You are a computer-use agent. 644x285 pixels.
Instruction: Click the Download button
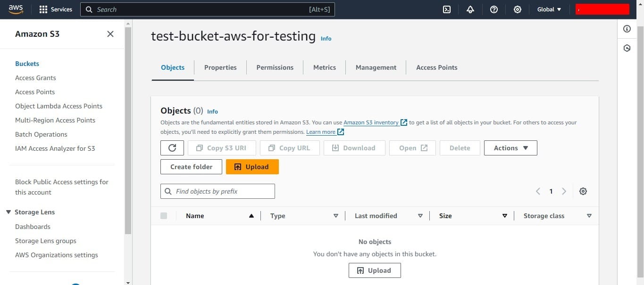click(354, 148)
